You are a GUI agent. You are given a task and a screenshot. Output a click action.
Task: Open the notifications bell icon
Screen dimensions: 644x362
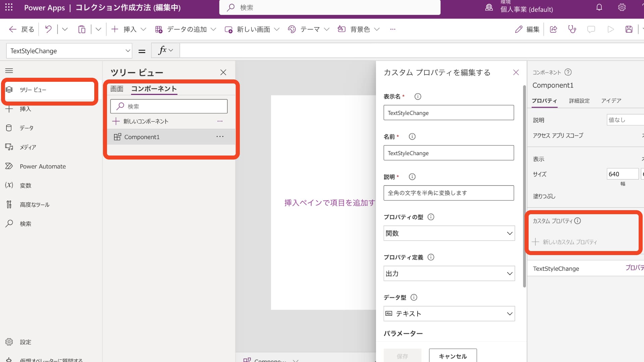599,7
